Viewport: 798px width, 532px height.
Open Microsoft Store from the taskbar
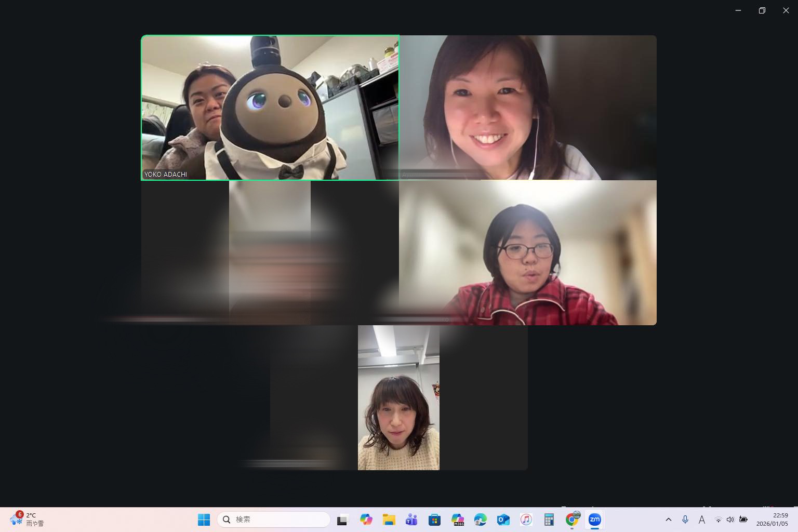(434, 520)
